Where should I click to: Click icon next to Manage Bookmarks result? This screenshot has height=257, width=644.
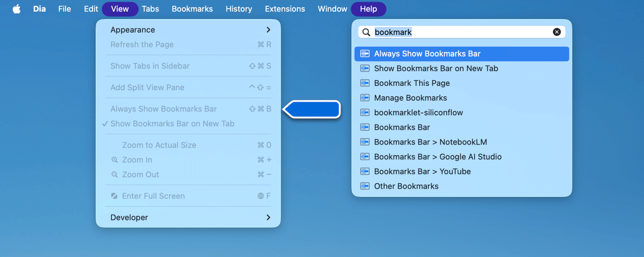click(365, 98)
